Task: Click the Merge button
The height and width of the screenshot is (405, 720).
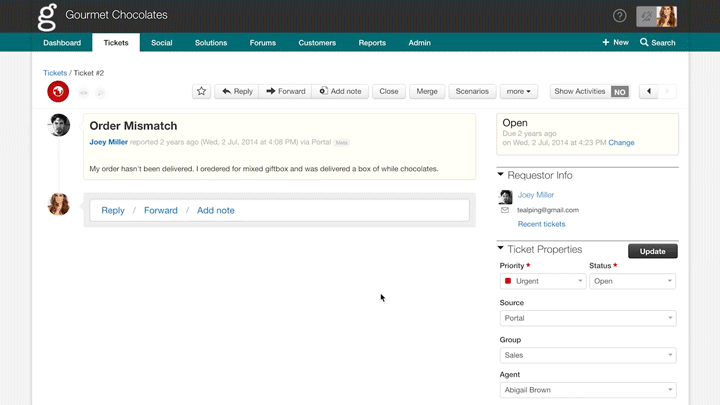Action: [x=427, y=91]
